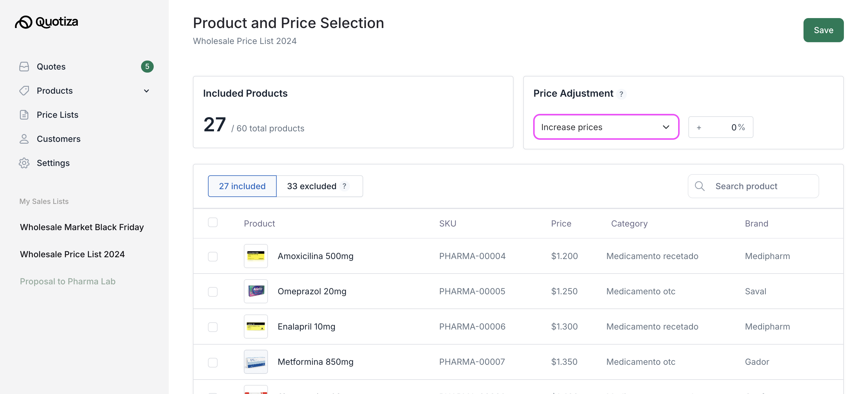Expand the Products menu chevron
Viewport: 868px width, 394px height.
pos(146,91)
